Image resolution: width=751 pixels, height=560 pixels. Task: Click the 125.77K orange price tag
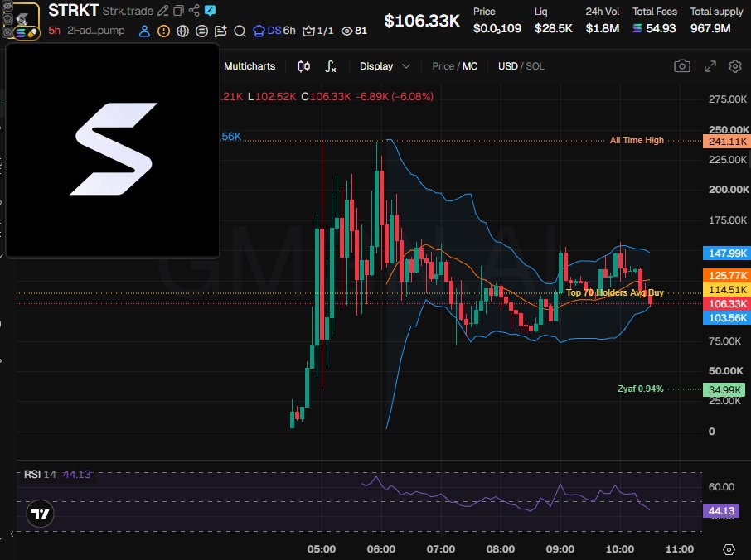pyautogui.click(x=727, y=275)
